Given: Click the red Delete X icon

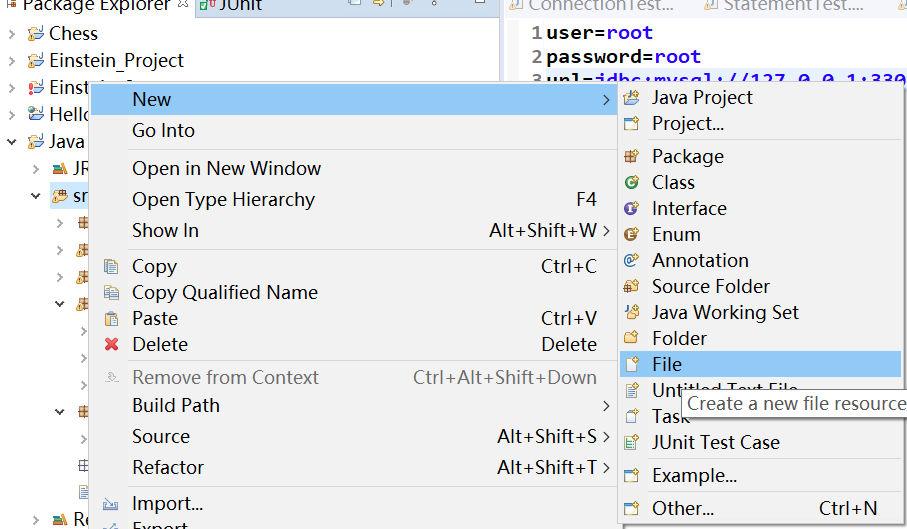Looking at the screenshot, I should (111, 345).
